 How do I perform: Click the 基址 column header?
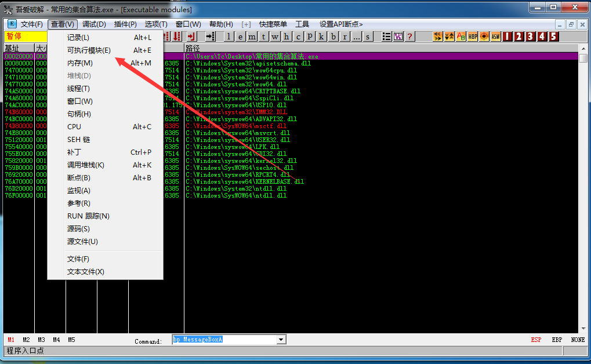pos(12,48)
